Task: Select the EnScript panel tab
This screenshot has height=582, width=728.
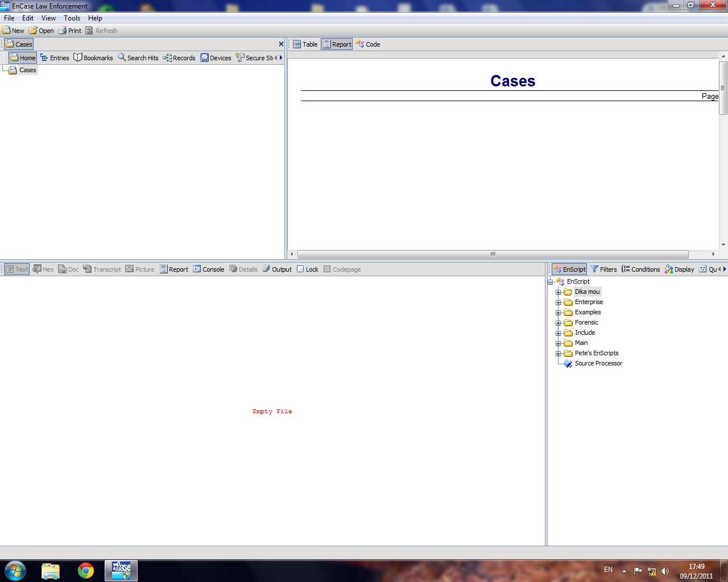Action: (569, 269)
